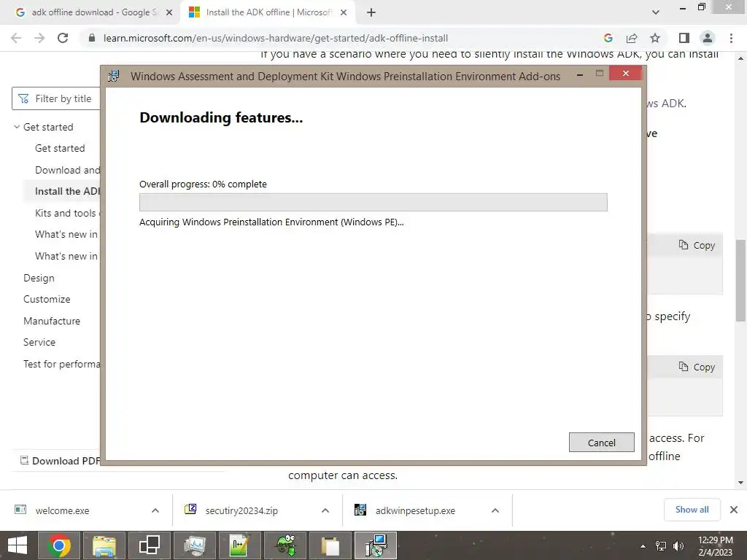Close the Google search tab
This screenshot has width=747, height=560.
(x=169, y=12)
